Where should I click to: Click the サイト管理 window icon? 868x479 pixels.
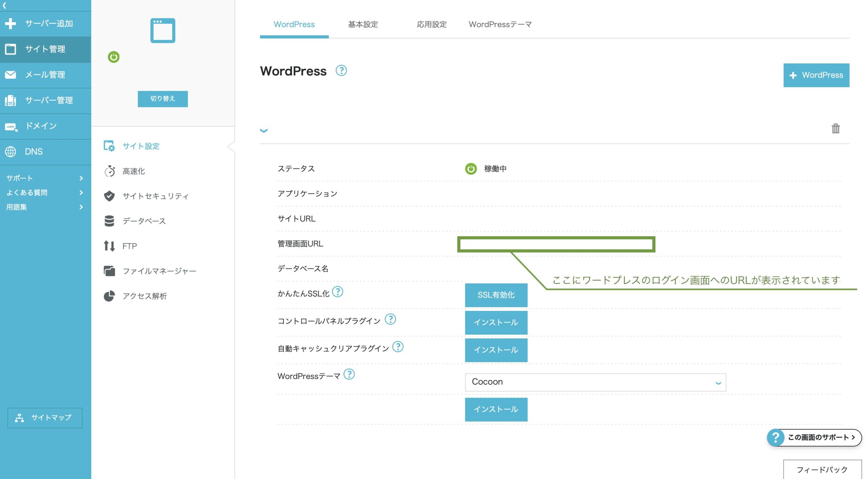[11, 49]
